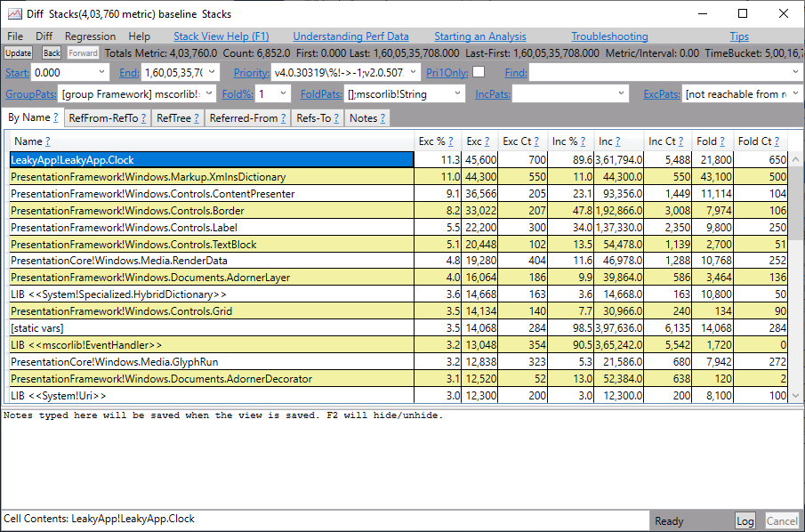Open the Start value dropdown
The width and height of the screenshot is (805, 532).
pos(101,72)
